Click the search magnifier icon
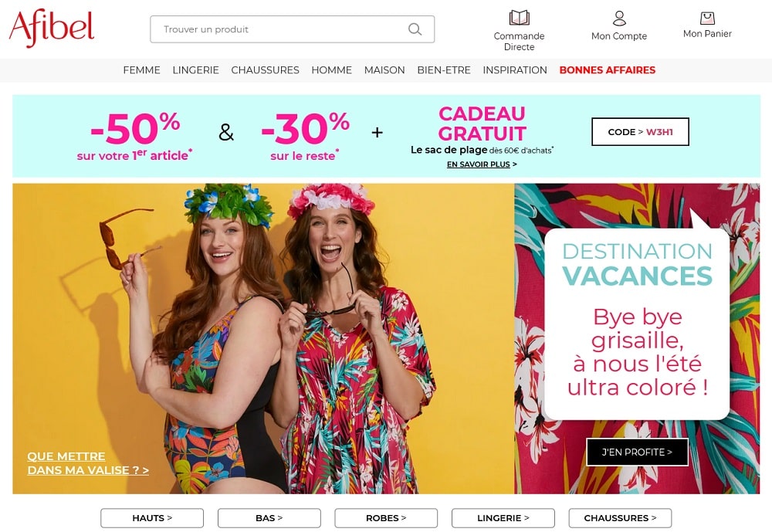The image size is (772, 532). [x=415, y=29]
